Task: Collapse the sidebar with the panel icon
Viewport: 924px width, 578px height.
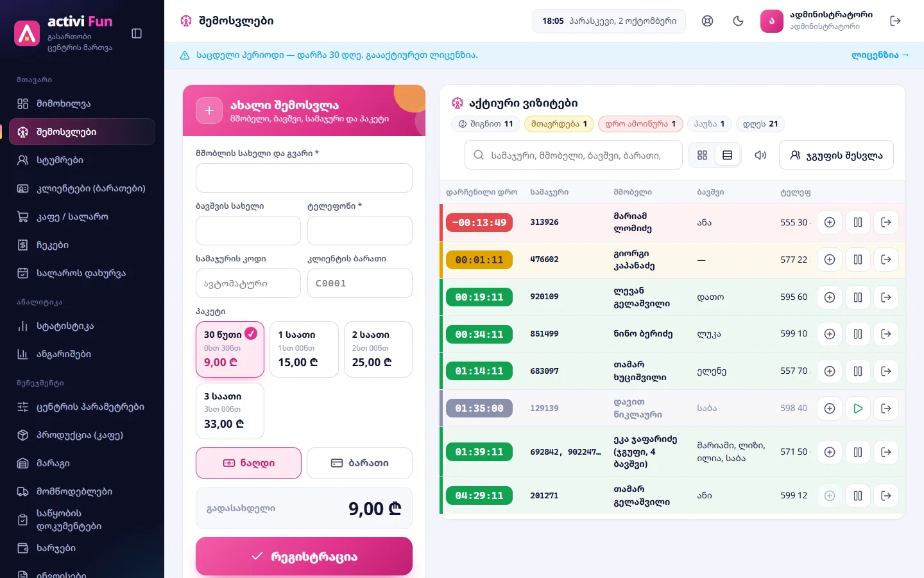Action: click(x=137, y=33)
